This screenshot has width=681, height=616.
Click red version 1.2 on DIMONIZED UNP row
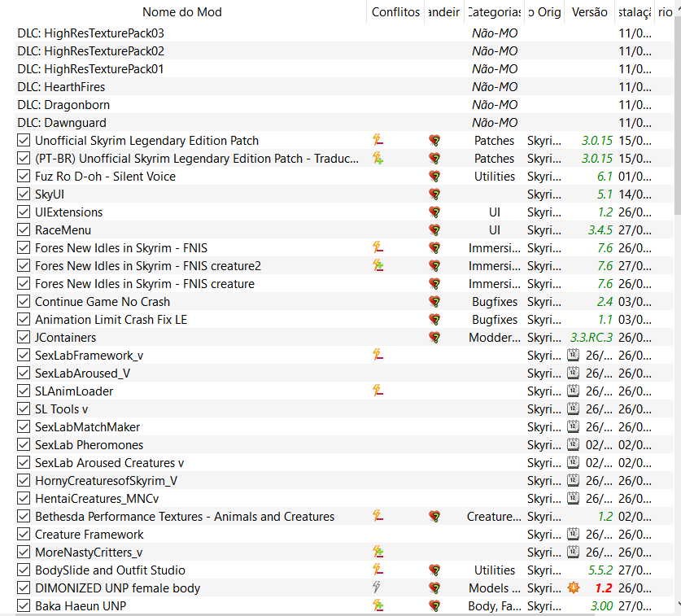604,588
